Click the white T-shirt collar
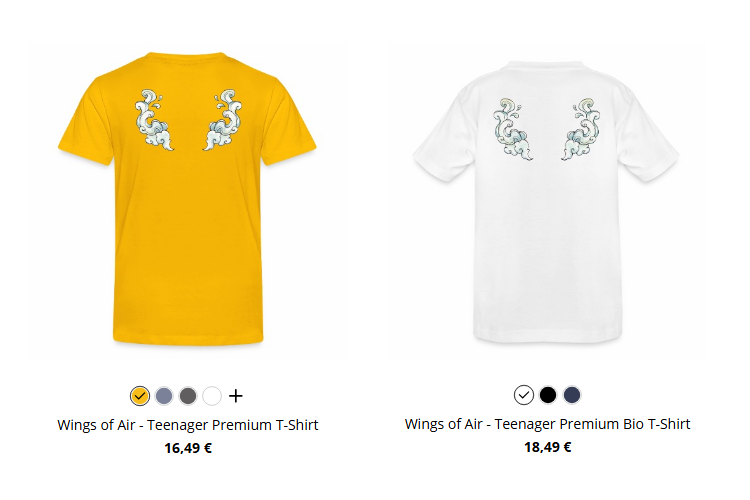750x500 pixels. [546, 66]
